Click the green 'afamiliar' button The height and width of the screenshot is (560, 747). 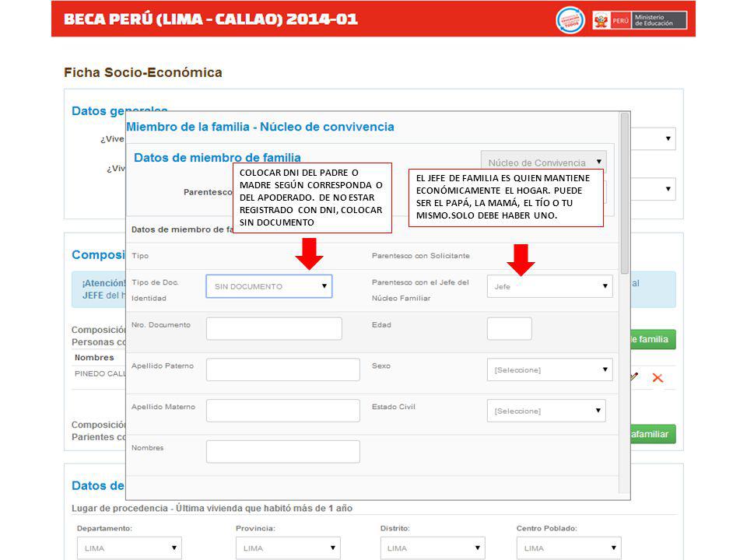pos(653,434)
